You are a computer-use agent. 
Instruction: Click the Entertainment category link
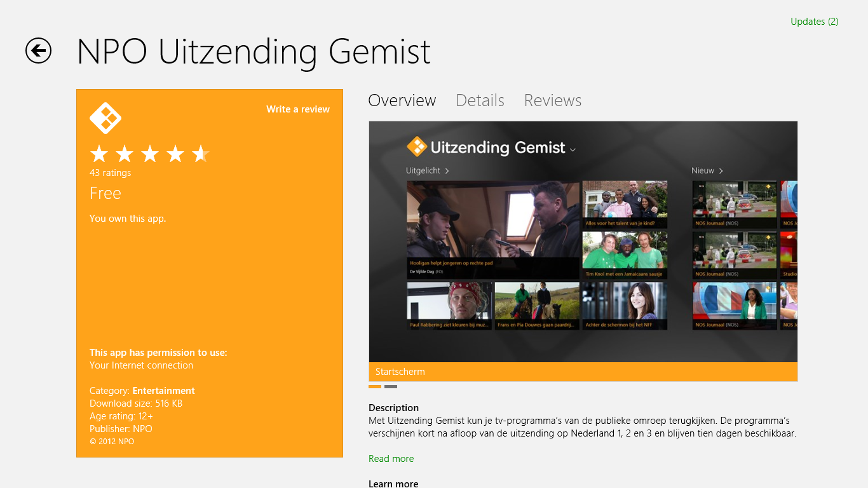pos(164,391)
